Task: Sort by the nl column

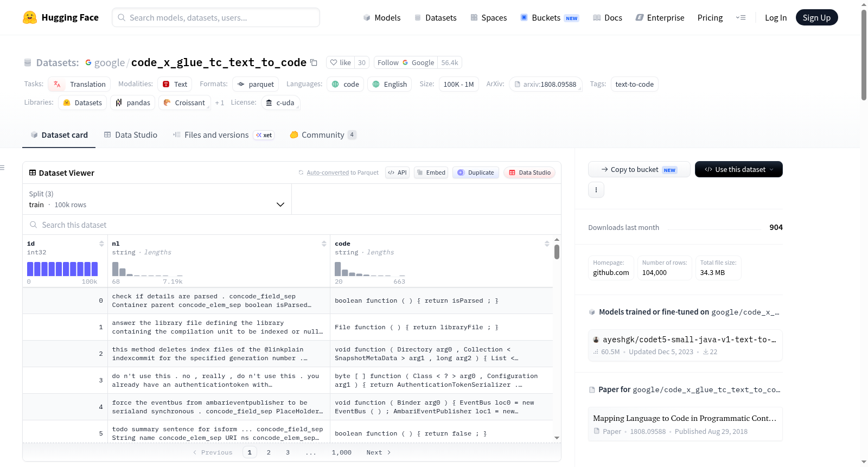Action: (x=324, y=244)
